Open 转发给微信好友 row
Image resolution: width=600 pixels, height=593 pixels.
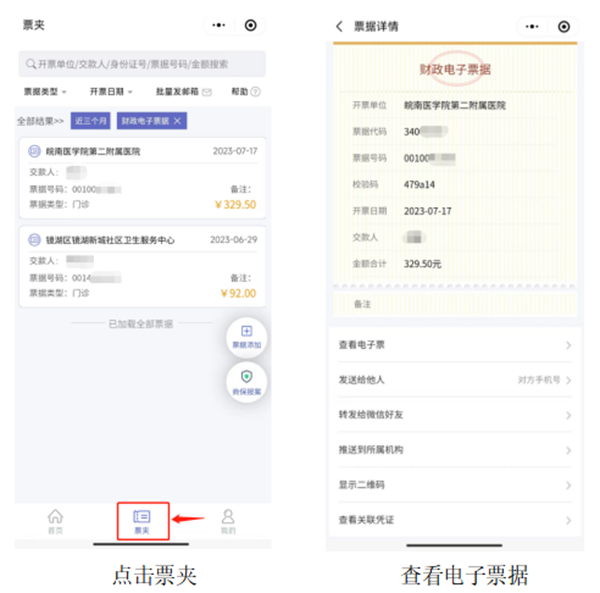(x=455, y=415)
